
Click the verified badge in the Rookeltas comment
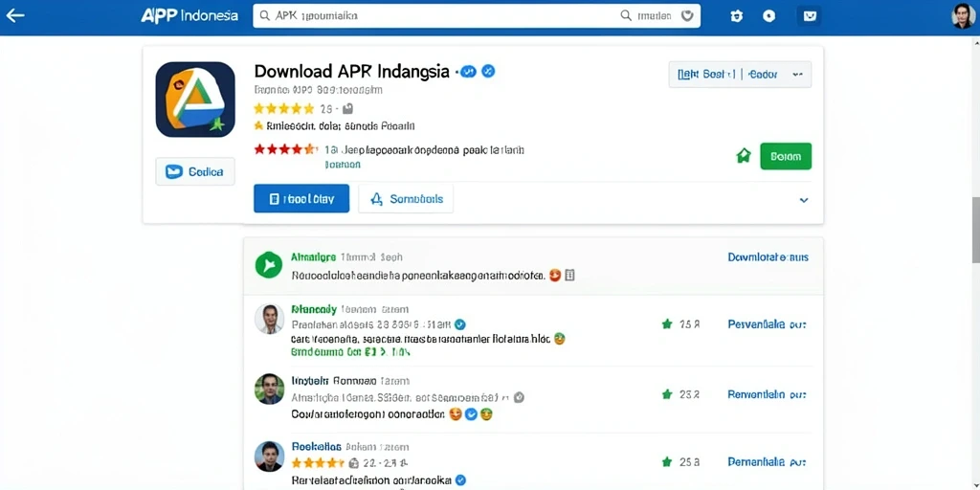click(460, 480)
